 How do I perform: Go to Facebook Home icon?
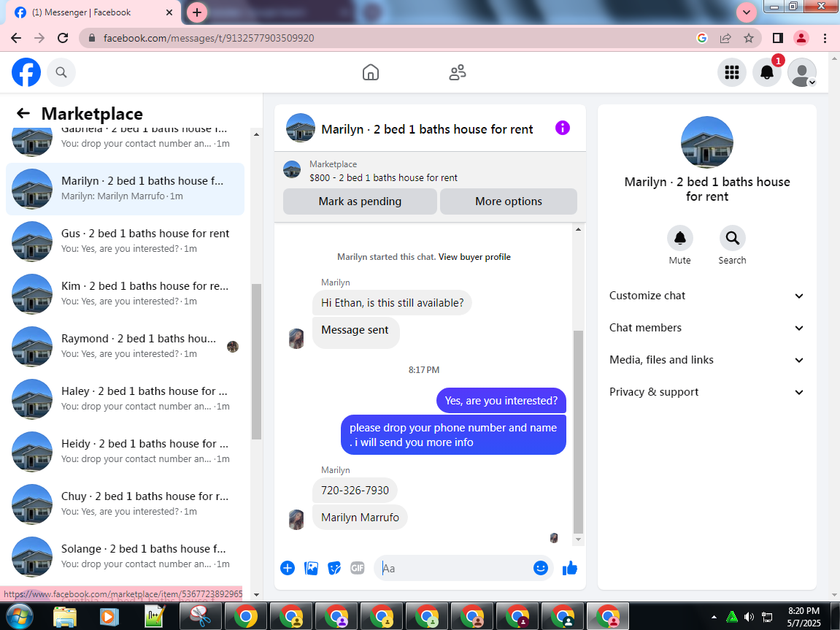(371, 72)
